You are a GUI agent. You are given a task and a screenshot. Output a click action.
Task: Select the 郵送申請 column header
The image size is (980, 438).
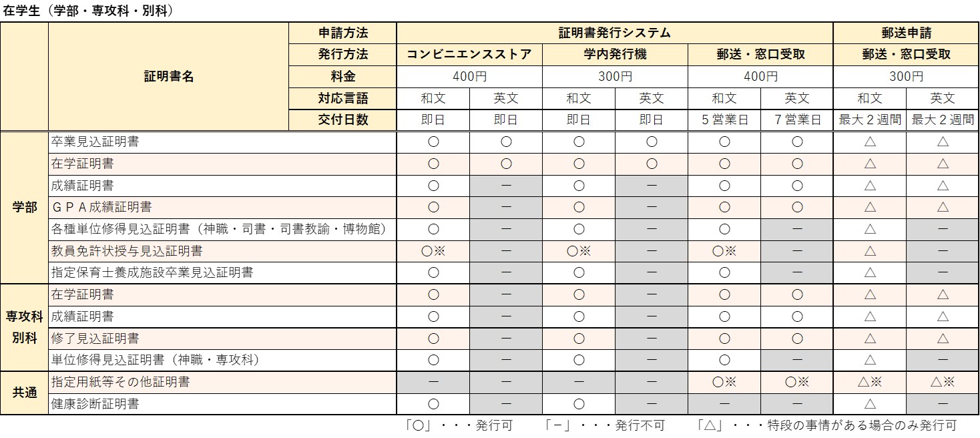pos(906,33)
